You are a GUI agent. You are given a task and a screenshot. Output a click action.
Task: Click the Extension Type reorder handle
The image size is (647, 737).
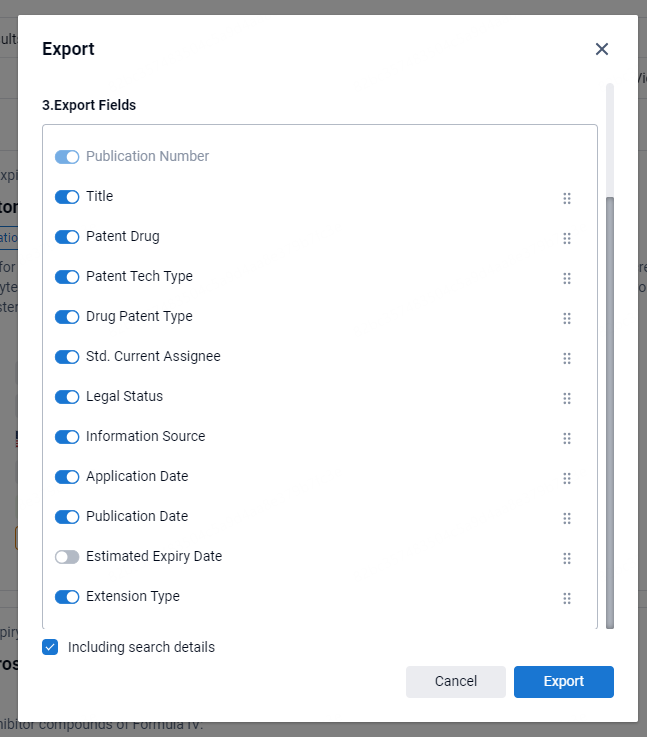coord(567,598)
